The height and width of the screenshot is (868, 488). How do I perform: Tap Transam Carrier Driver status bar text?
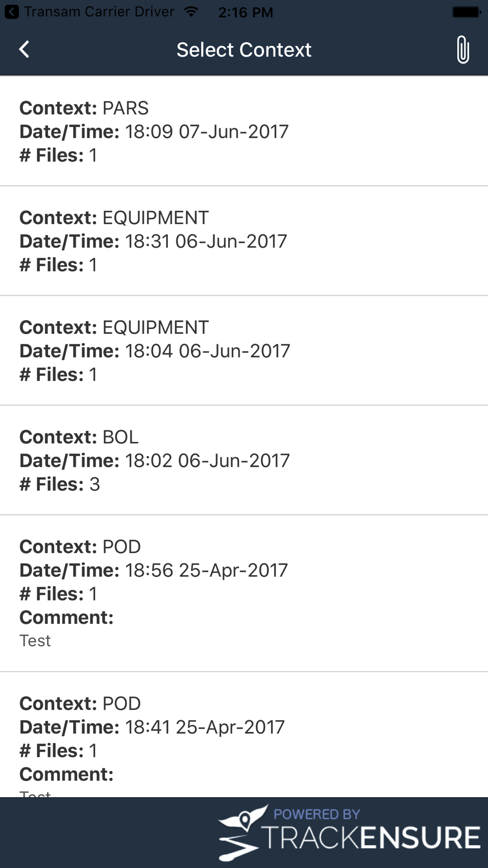point(99,11)
